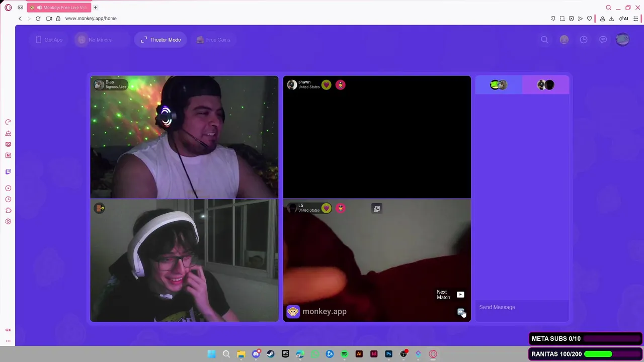Open the history clock icon in Monkey header
The height and width of the screenshot is (362, 644).
coord(584,40)
